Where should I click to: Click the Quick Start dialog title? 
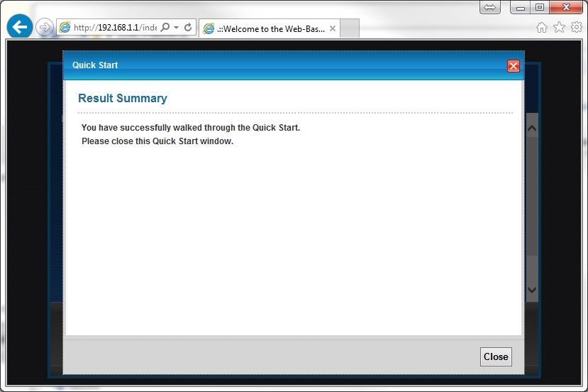(95, 65)
